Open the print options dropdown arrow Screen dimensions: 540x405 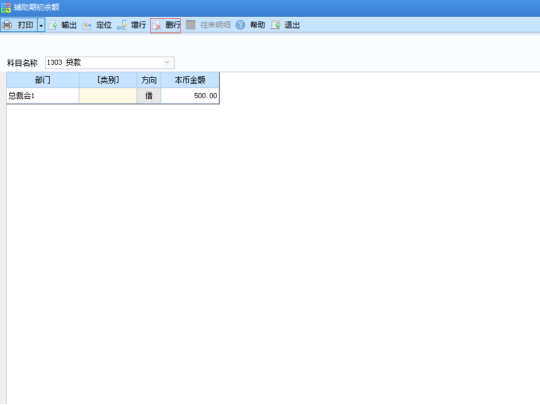(x=41, y=25)
